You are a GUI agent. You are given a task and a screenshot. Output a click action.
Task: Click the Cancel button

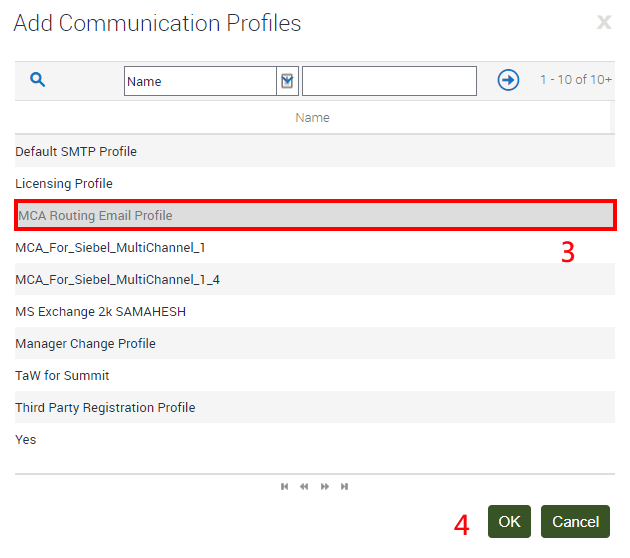tap(575, 521)
